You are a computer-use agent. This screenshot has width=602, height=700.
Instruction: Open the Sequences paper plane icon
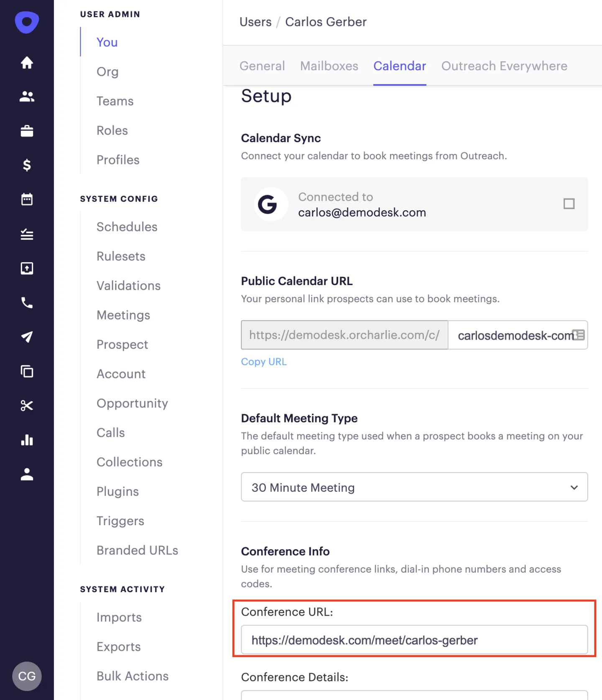pos(27,337)
